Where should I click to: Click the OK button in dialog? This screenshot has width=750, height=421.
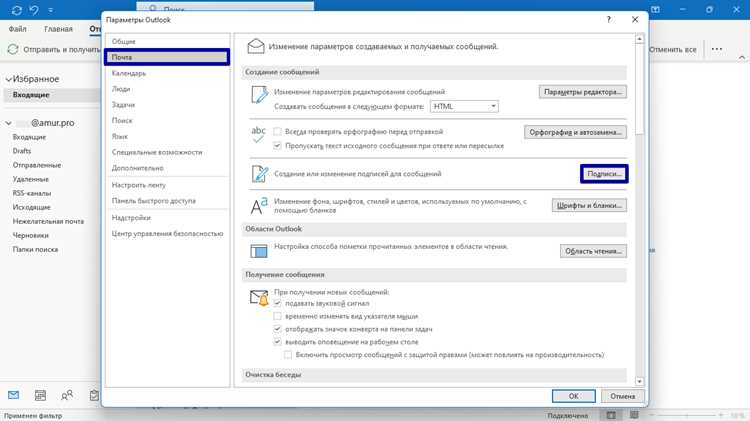[x=574, y=396]
